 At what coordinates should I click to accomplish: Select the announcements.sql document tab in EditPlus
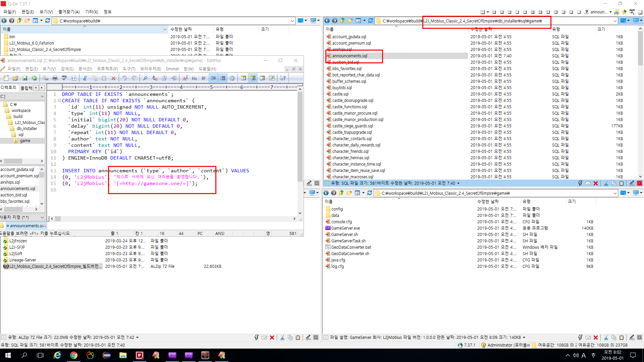(26, 226)
